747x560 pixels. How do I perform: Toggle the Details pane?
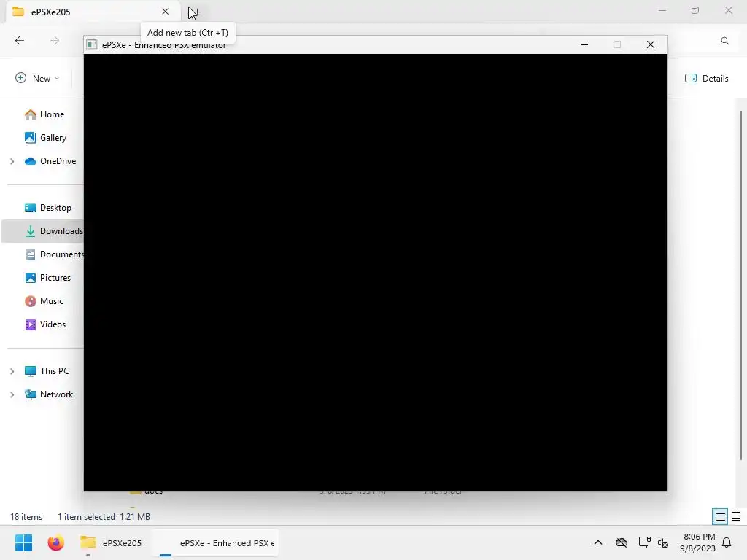(706, 78)
